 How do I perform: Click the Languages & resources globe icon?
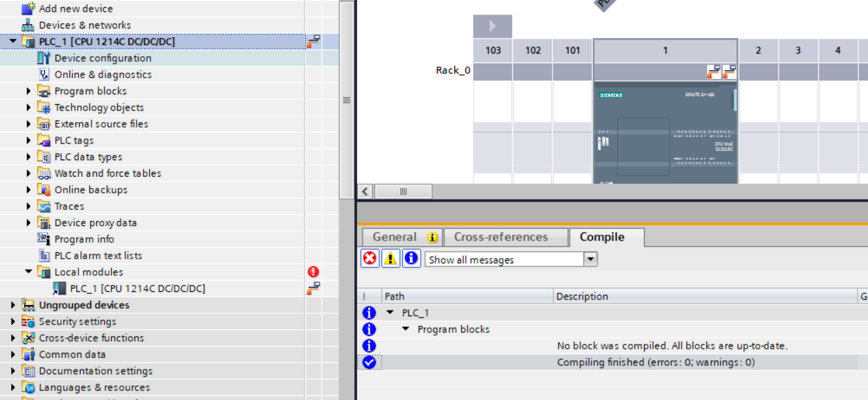(x=28, y=388)
